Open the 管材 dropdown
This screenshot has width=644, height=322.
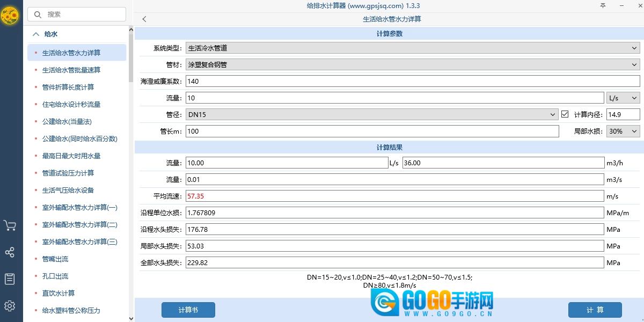(412, 65)
